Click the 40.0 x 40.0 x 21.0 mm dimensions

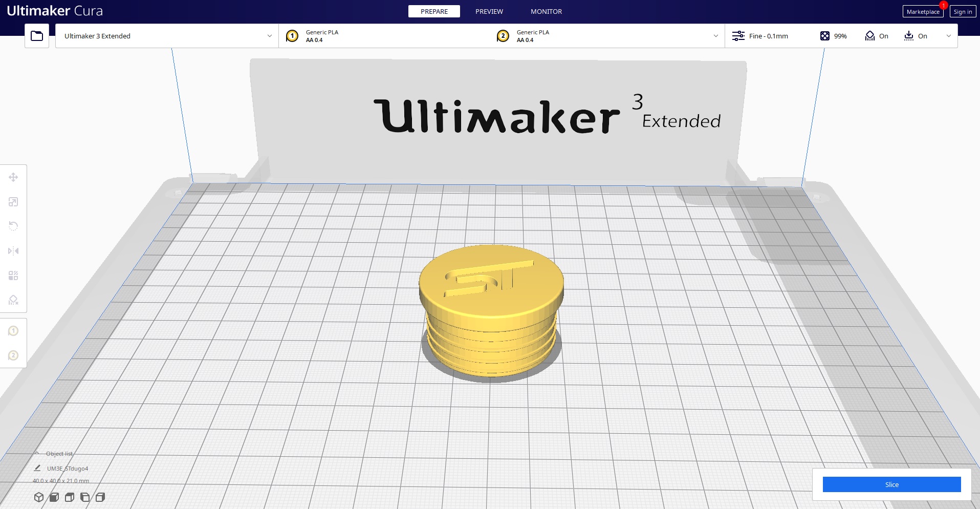61,481
